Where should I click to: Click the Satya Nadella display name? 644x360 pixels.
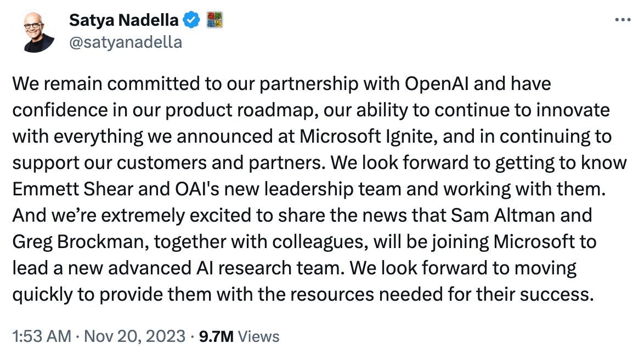[123, 20]
